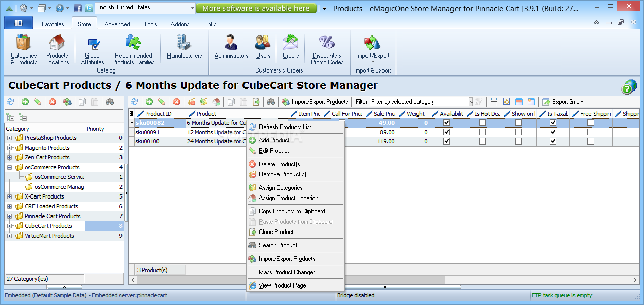Refresh products list in product toolbar
Viewport: 644px width, 305px height.
click(x=134, y=102)
